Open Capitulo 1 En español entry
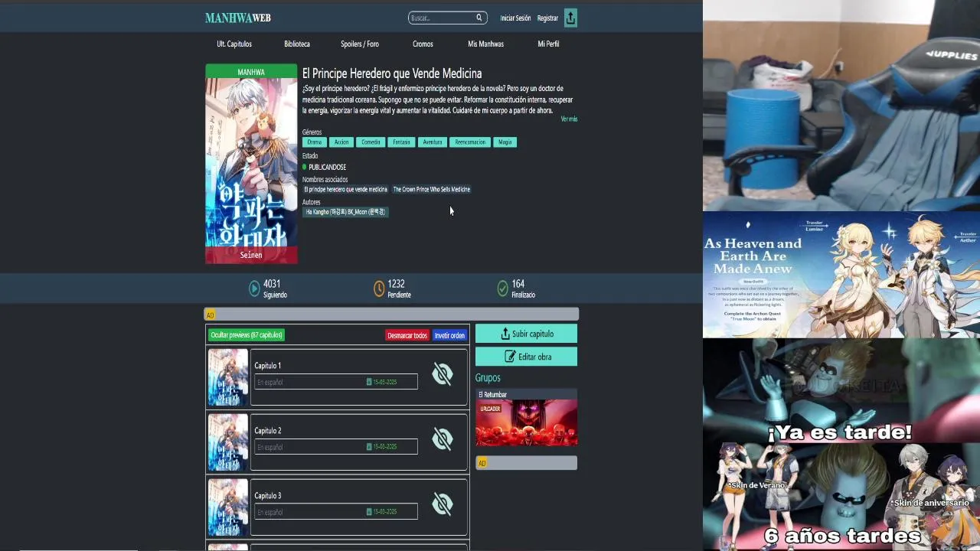Screen dimensions: 980x551 click(336, 382)
